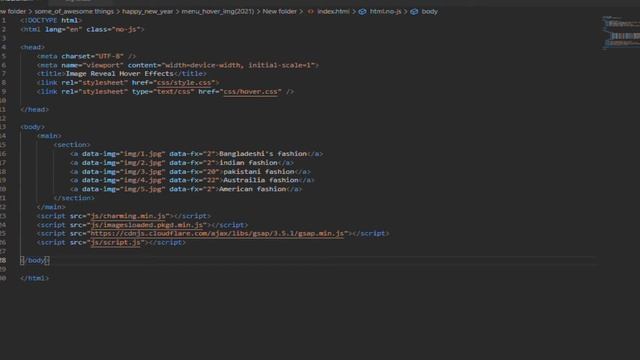Image resolution: width=640 pixels, height=360 pixels.
Task: Select 'menu_hover_img(2021)' breadcrumb folder
Action: 218,11
